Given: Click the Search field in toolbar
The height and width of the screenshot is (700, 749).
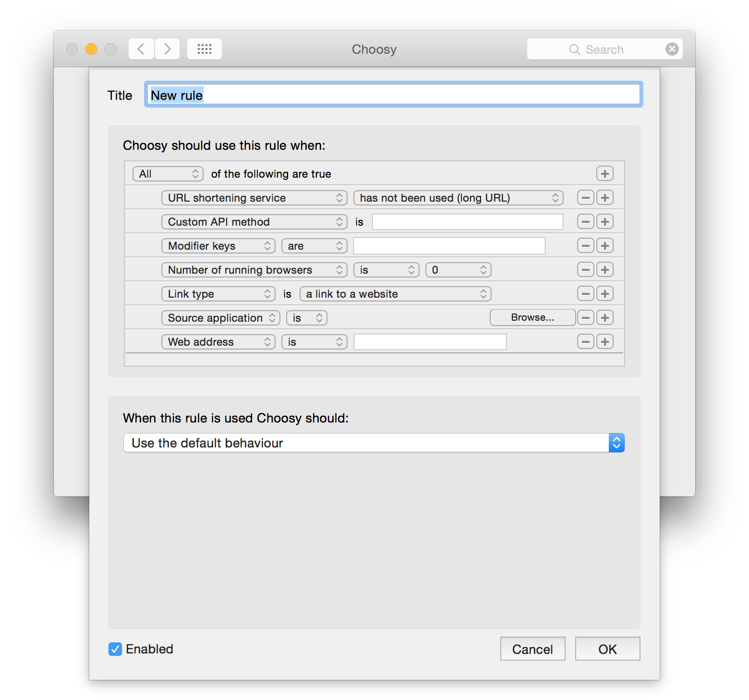Looking at the screenshot, I should pyautogui.click(x=604, y=49).
